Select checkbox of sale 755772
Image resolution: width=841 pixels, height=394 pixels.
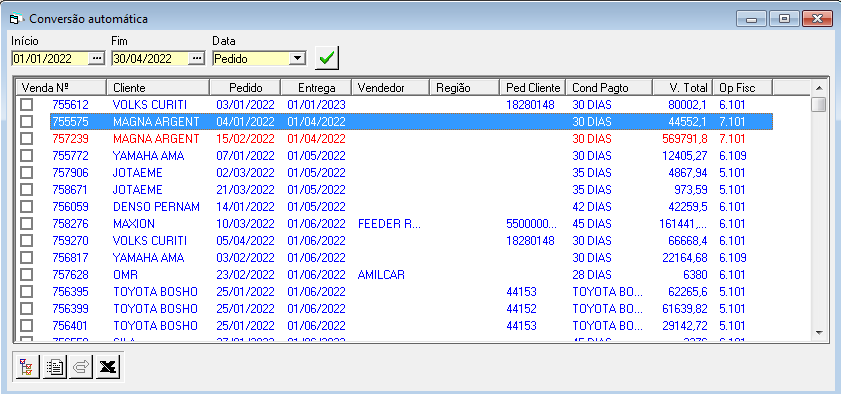coord(26,156)
